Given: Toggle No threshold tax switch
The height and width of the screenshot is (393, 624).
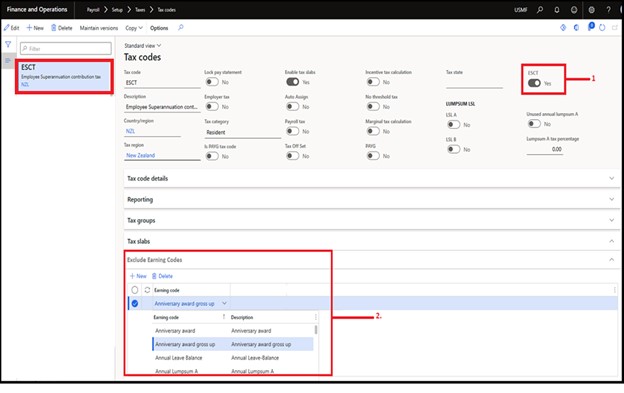Looking at the screenshot, I should click(x=373, y=107).
